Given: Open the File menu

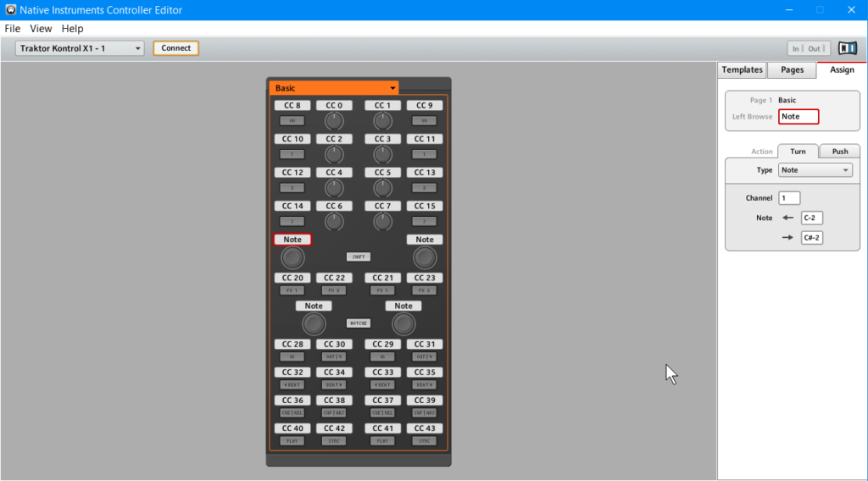Looking at the screenshot, I should coord(12,29).
